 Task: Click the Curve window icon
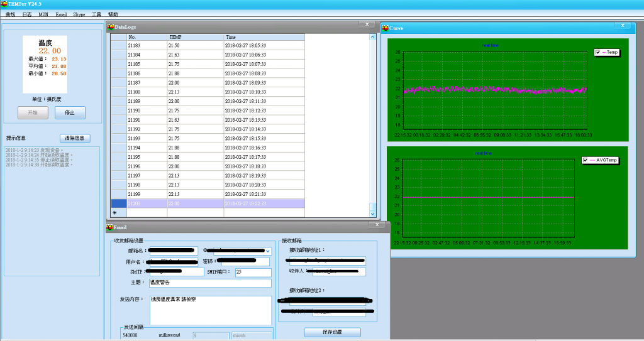point(386,28)
